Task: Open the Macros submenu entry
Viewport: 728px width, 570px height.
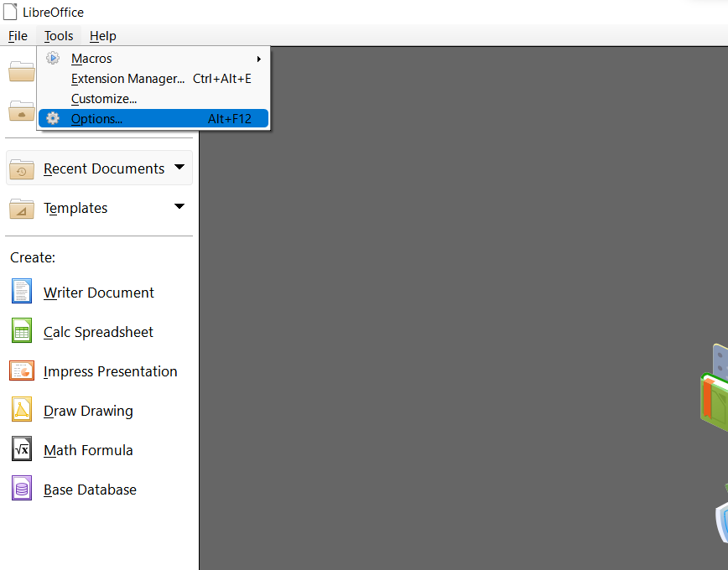Action: click(153, 59)
